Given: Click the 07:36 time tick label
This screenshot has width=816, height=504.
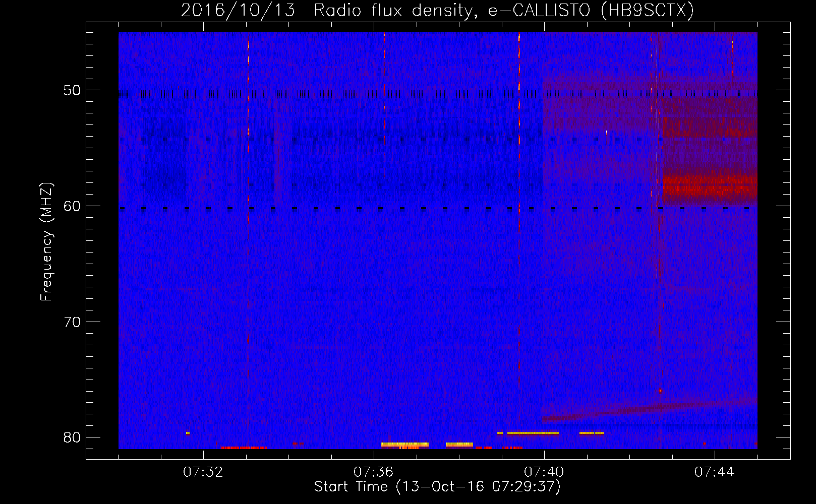Looking at the screenshot, I should pos(374,472).
